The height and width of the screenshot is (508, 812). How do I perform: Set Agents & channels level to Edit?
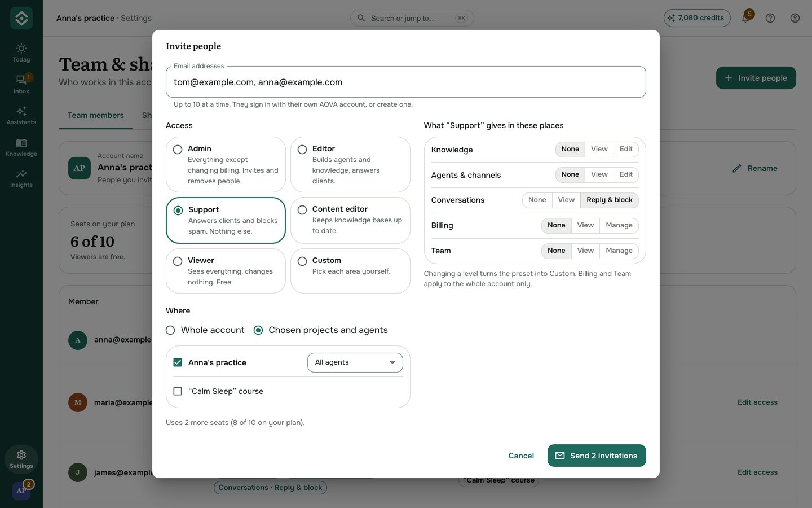tap(626, 174)
